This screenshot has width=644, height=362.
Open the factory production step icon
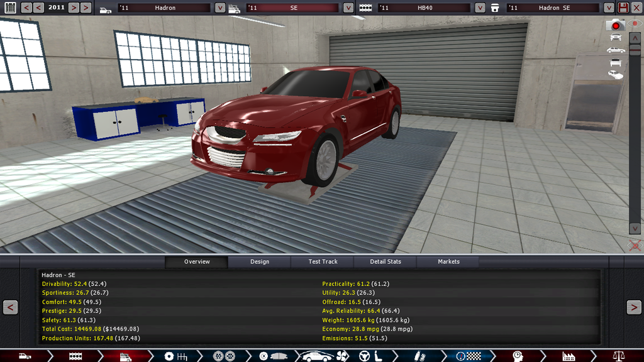click(x=569, y=356)
